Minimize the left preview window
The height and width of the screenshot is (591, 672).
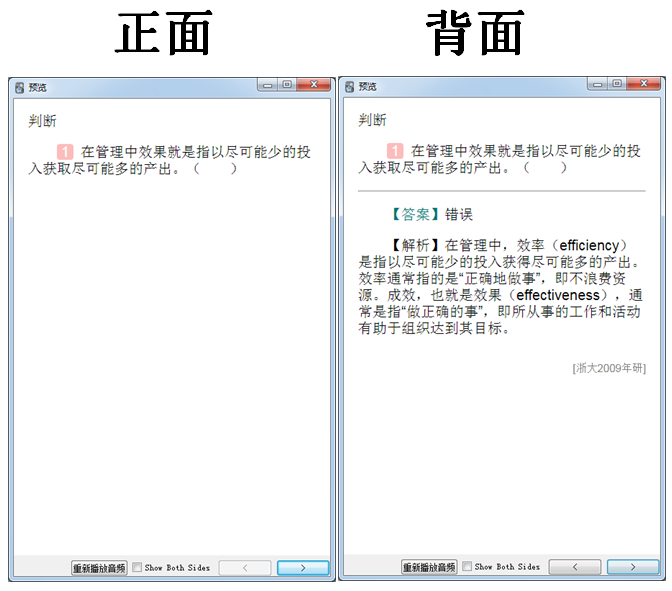coord(267,85)
